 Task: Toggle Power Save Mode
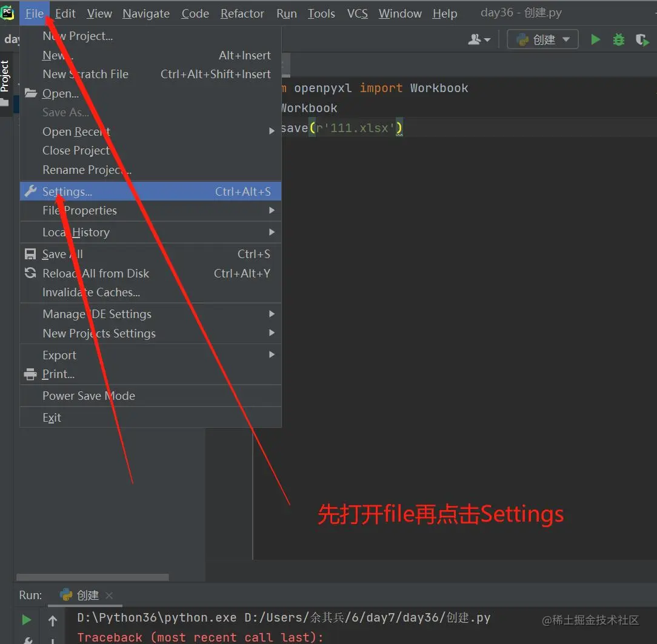(150, 396)
